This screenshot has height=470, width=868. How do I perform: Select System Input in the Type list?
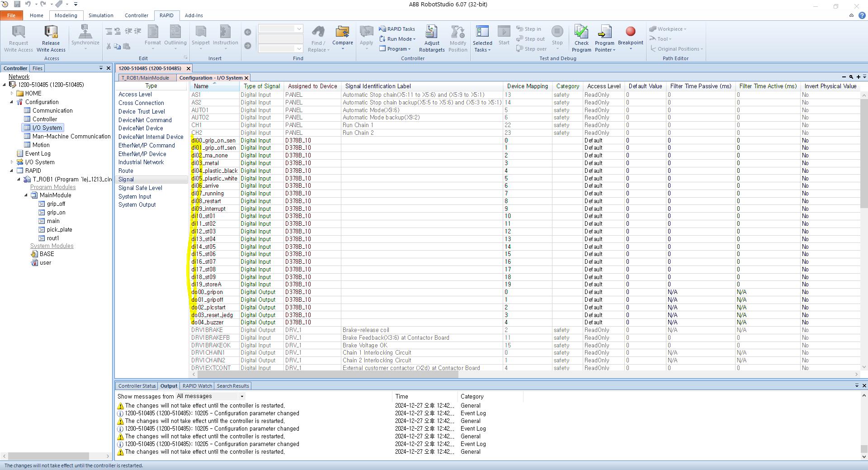[151, 197]
